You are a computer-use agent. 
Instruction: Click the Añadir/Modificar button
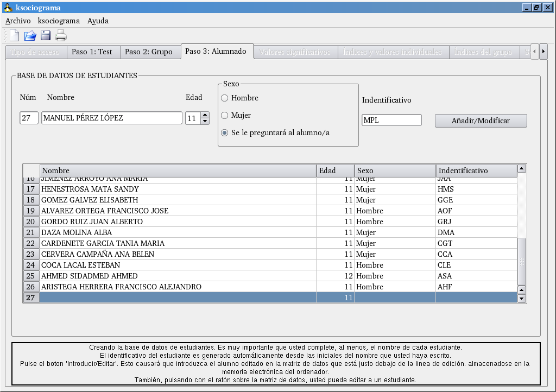point(481,121)
